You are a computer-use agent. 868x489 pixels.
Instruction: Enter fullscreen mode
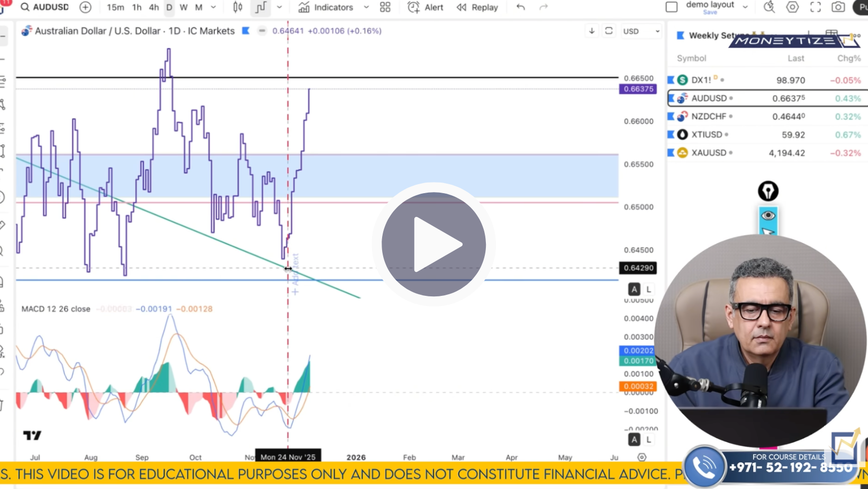coord(815,7)
